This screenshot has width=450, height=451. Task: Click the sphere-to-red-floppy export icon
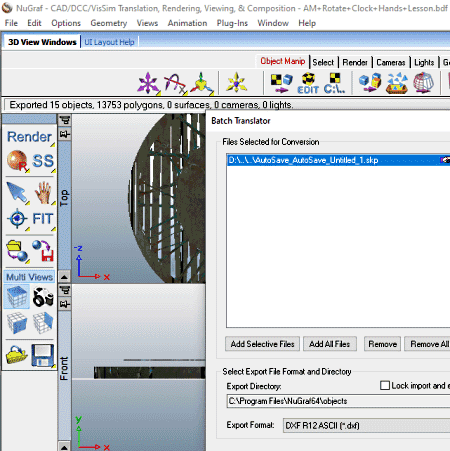click(43, 251)
